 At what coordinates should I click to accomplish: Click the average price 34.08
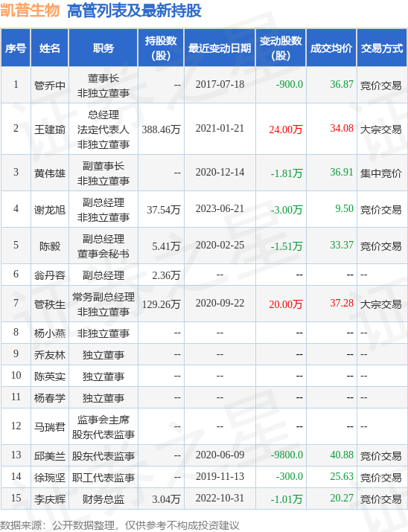click(342, 128)
